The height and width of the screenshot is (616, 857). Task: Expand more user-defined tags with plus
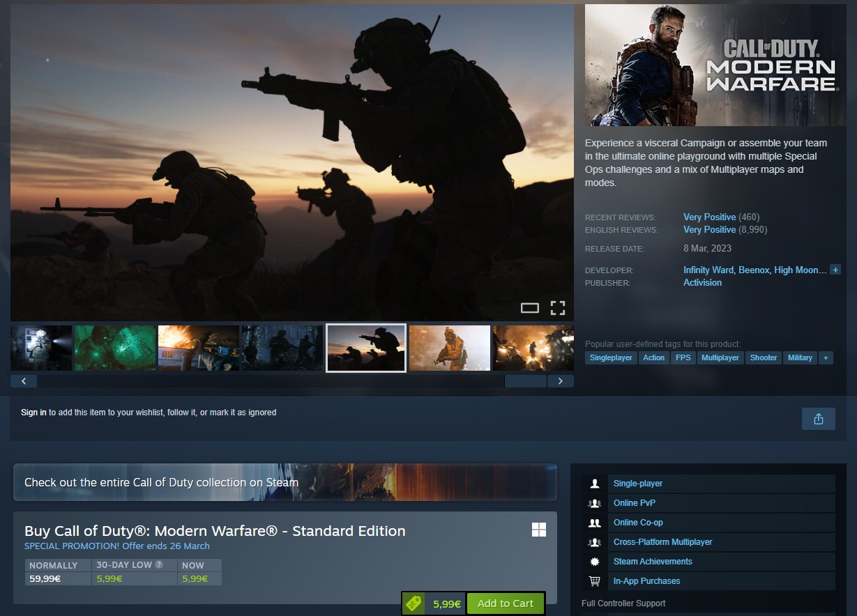pos(826,357)
